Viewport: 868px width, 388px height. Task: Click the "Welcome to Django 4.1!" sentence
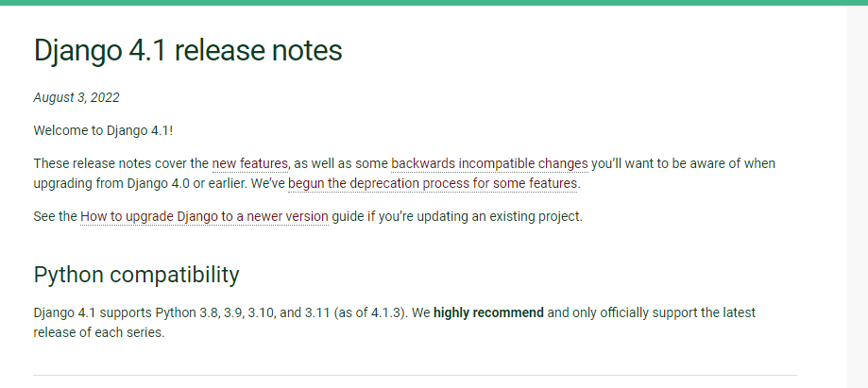click(x=104, y=131)
